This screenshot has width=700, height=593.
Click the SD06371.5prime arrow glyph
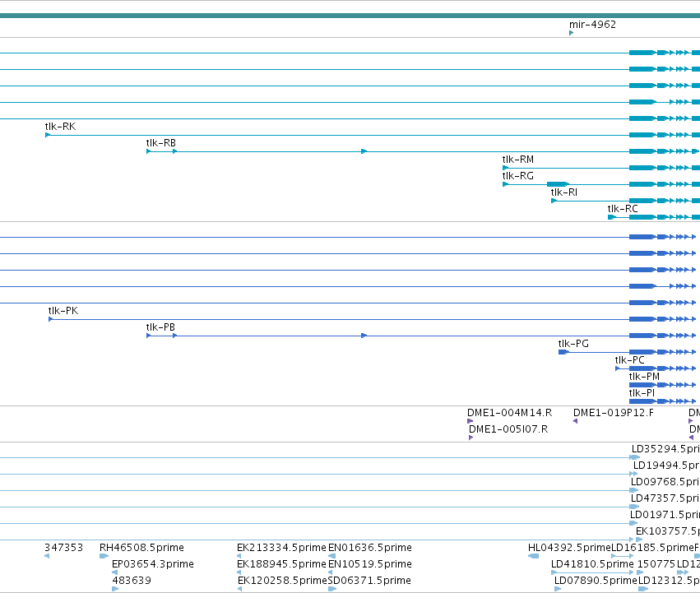(x=332, y=589)
